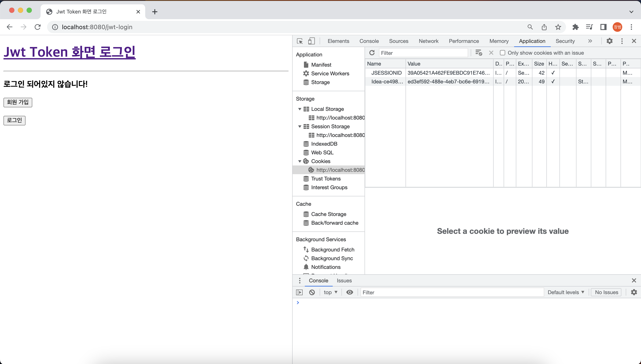Click the clear all cookies icon
641x364 pixels.
pos(479,53)
